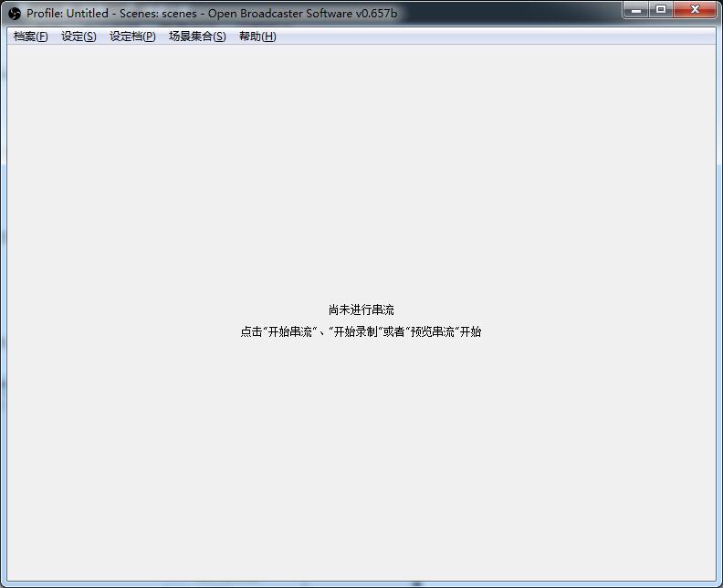This screenshot has width=723, height=588.
Task: Open the 设定(S) settings menu
Action: click(79, 37)
